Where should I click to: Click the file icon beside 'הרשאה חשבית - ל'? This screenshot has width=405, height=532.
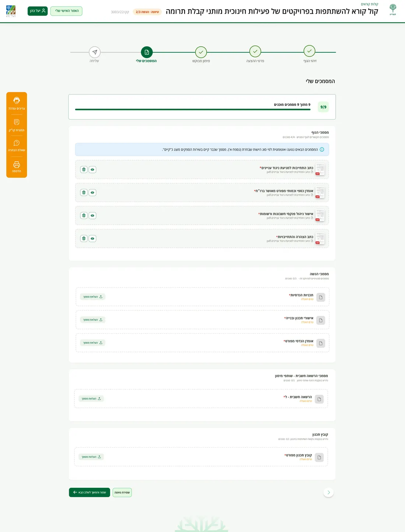coord(319,399)
